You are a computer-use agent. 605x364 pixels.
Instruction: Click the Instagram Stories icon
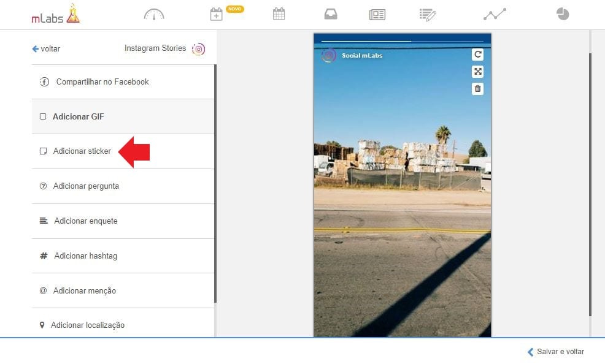pyautogui.click(x=198, y=49)
